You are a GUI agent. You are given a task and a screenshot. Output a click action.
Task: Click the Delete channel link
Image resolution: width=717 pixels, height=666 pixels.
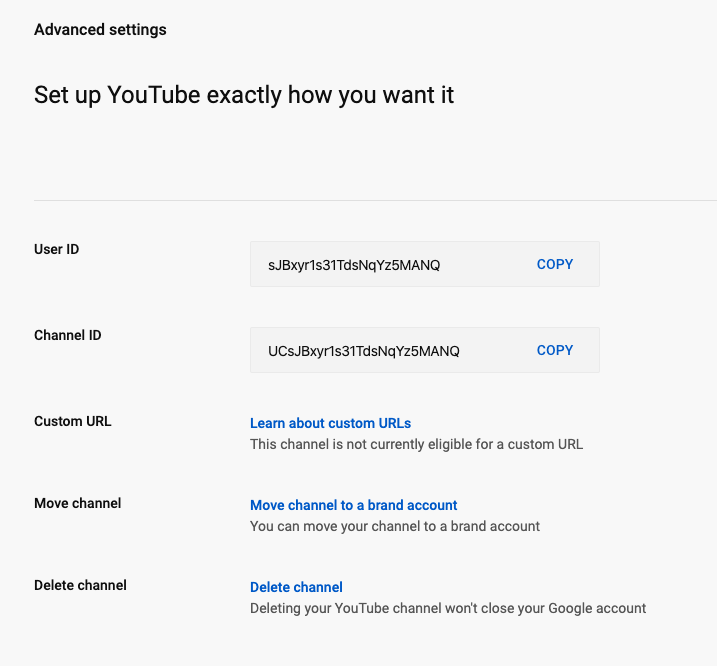[x=296, y=587]
